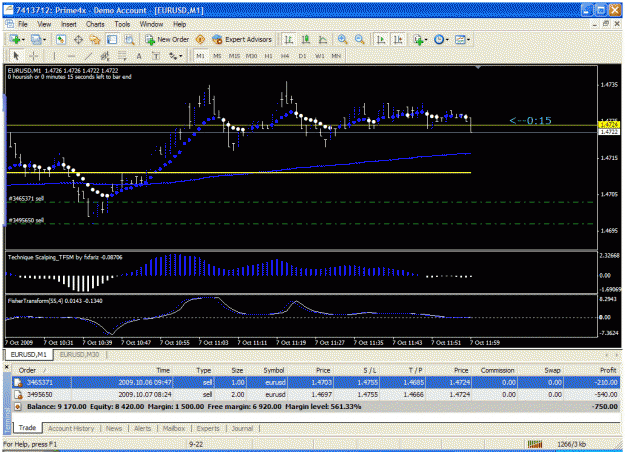Viewport: 625px width, 452px height.
Task: Launch MetaEditor via yellow diamond icon
Action: (x=200, y=39)
